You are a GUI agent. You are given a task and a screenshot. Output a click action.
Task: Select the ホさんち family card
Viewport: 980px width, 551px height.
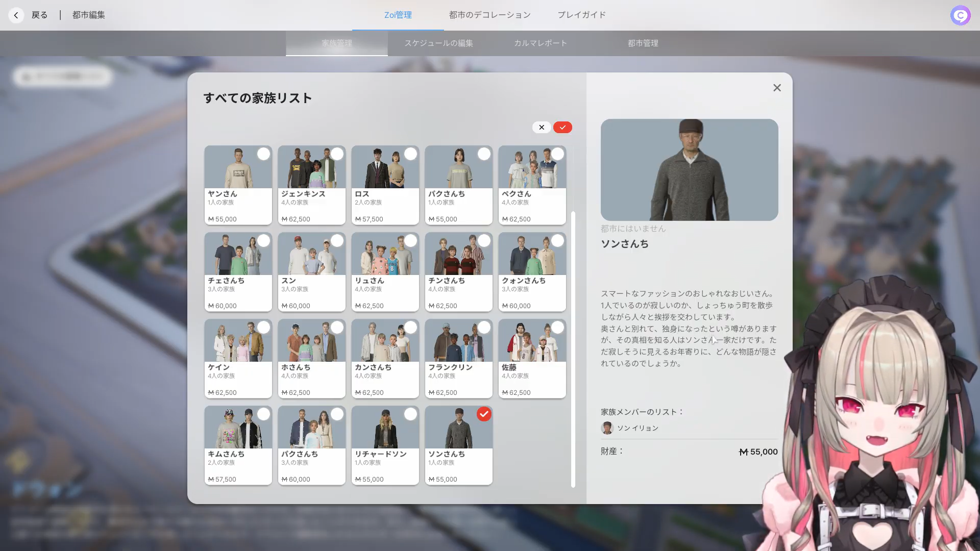[x=311, y=359]
